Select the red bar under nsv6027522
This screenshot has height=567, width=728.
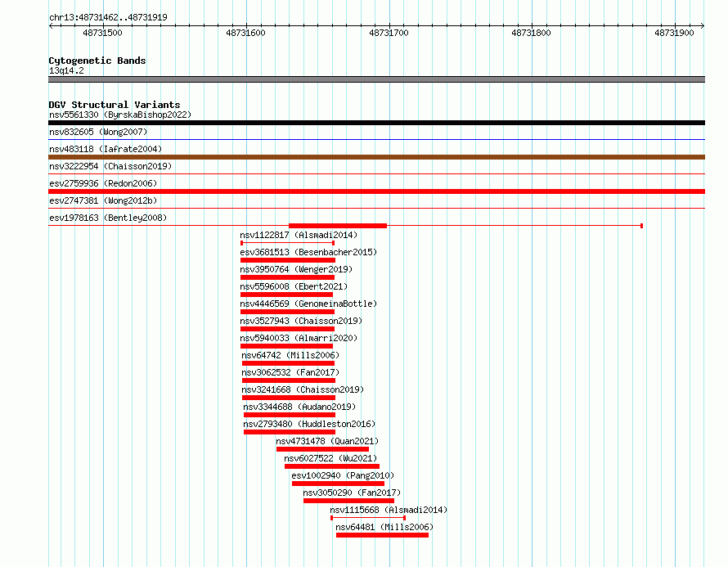[332, 466]
